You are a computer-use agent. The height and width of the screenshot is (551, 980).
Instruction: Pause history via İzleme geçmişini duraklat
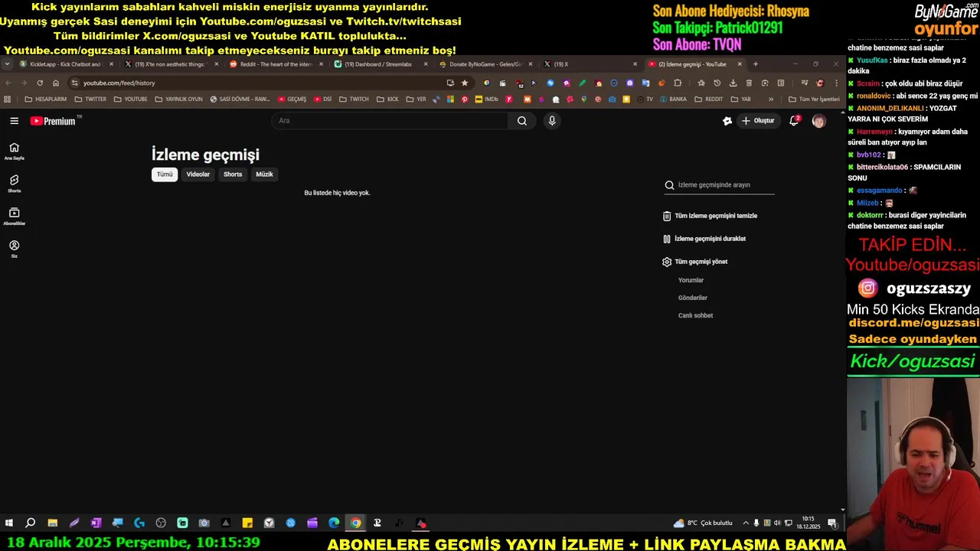(704, 239)
